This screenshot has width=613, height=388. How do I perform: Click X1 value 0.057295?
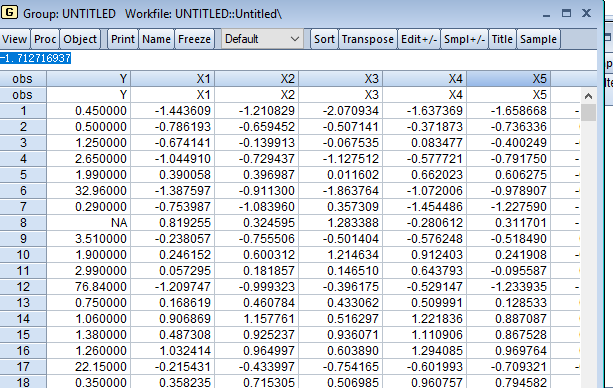(172, 271)
